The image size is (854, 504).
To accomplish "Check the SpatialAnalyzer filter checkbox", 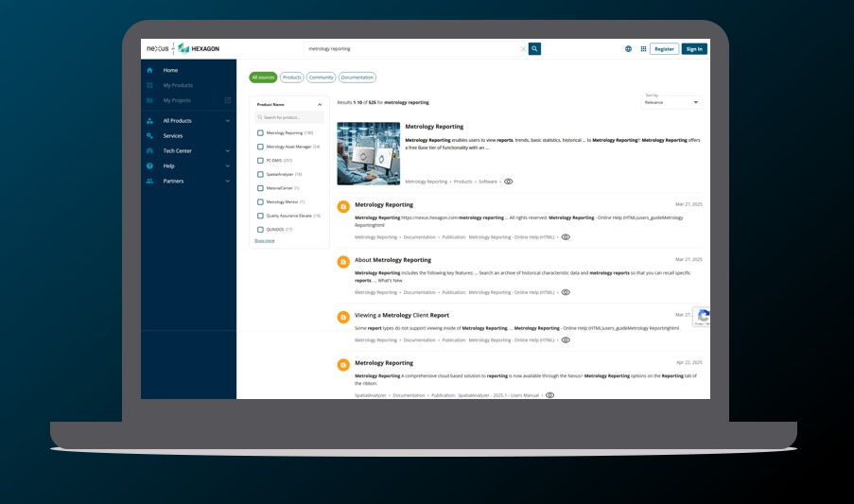I will coord(260,175).
